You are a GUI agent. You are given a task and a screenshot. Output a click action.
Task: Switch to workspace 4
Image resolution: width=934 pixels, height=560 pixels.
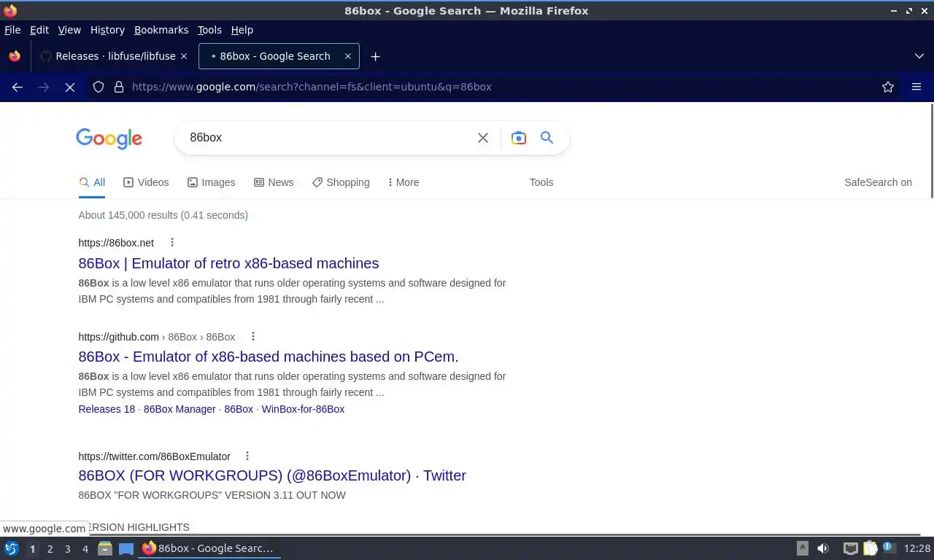tap(85, 548)
